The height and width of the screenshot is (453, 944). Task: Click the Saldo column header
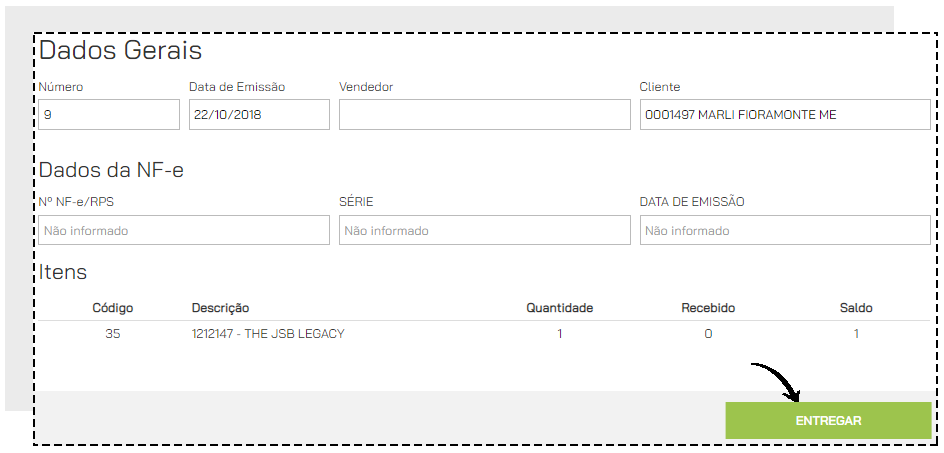[x=856, y=308]
